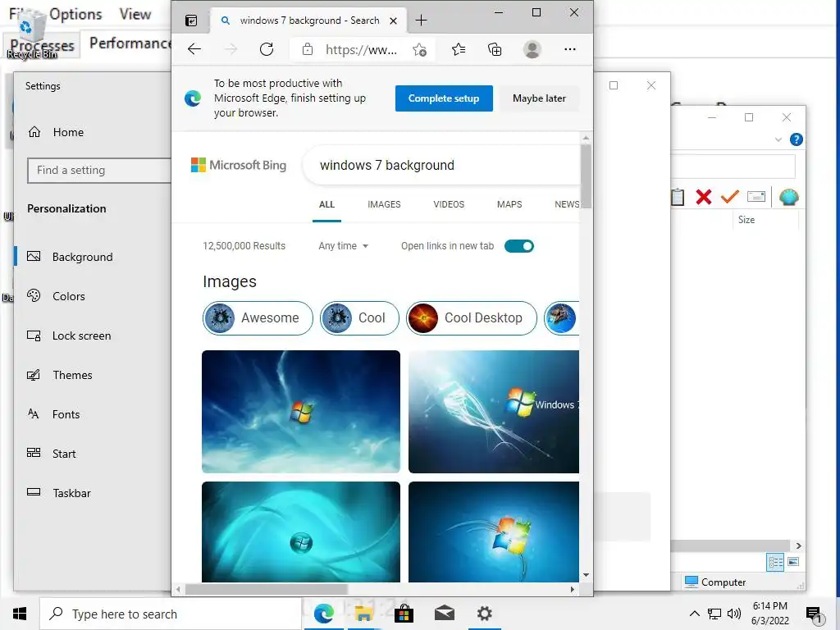Expand the Any time filter dropdown

coord(344,246)
